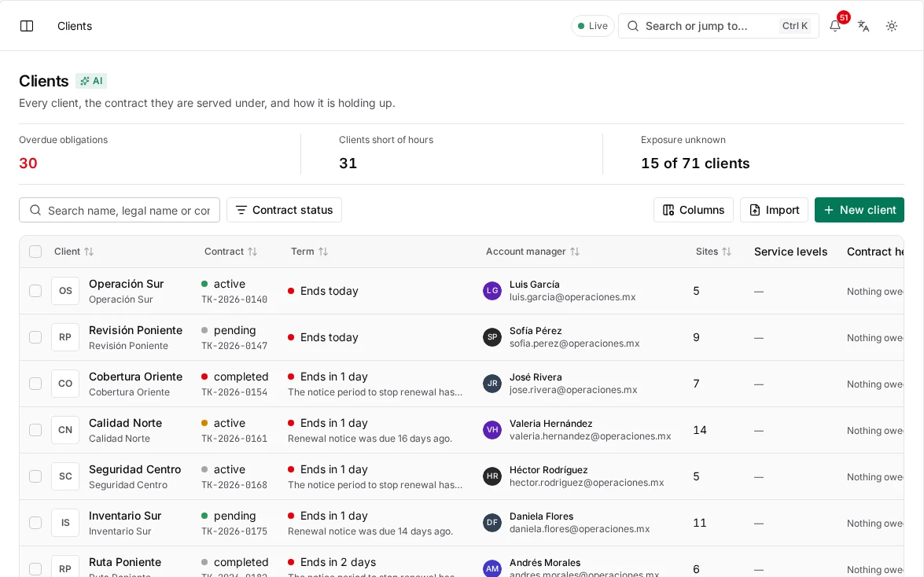Click the HR avatar for Héctor Rodríguez
Viewport: 924px width, 577px height.
pyautogui.click(x=492, y=476)
